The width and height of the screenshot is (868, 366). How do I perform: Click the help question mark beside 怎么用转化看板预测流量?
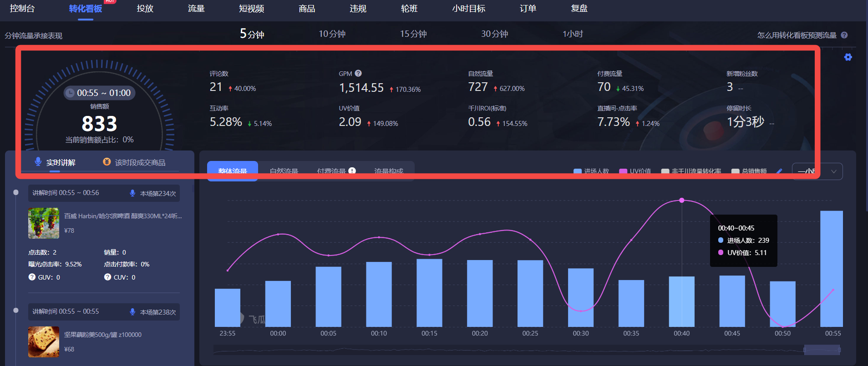click(844, 35)
